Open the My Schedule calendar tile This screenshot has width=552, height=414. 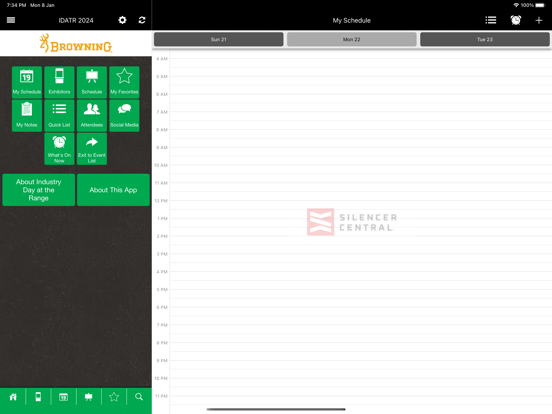point(27,82)
